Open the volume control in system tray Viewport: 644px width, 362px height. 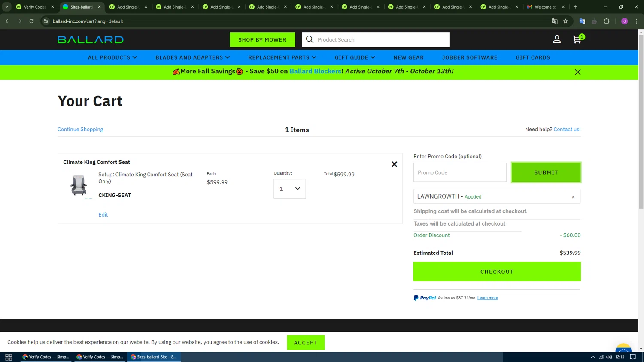pos(609,357)
